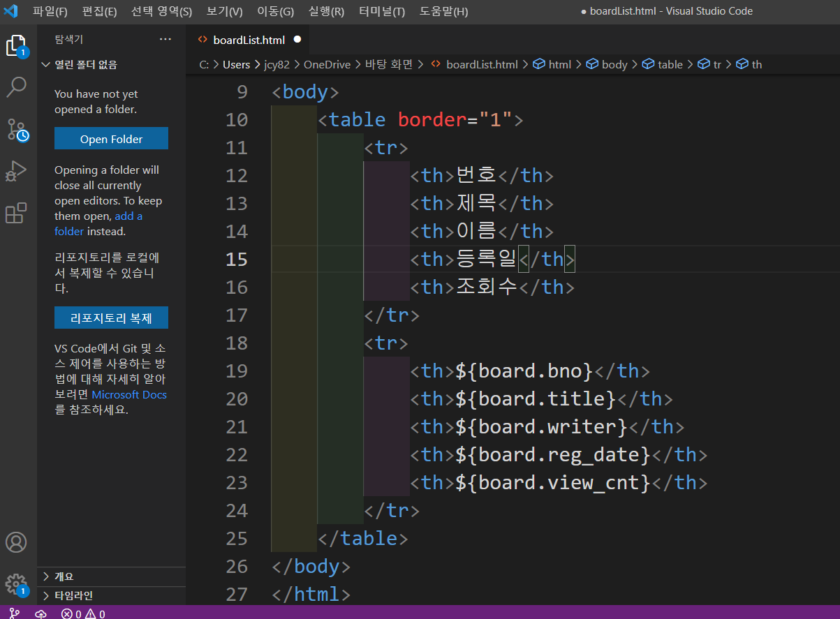The image size is (840, 619).
Task: Open the Search view in activity bar
Action: [16, 87]
